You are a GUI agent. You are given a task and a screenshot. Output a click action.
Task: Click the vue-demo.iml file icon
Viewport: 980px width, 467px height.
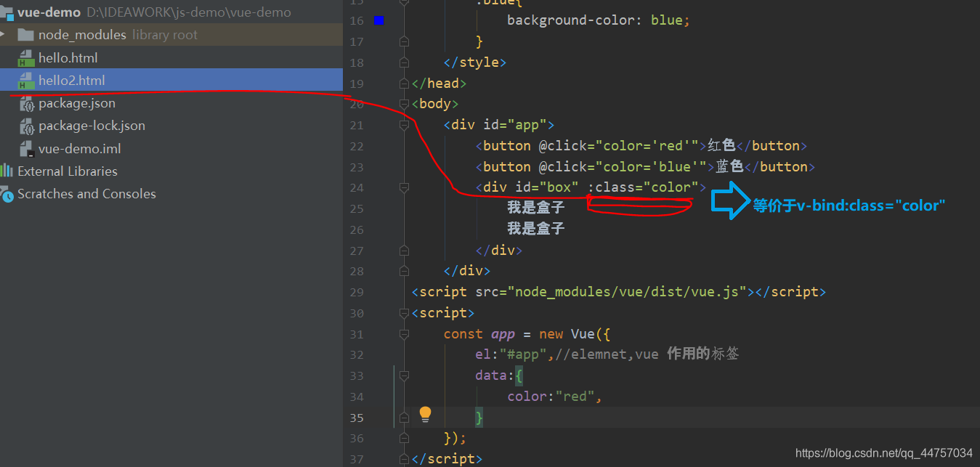click(x=26, y=149)
